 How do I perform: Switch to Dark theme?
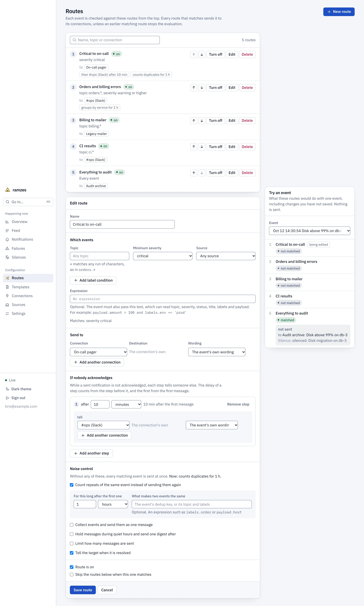pos(19,389)
